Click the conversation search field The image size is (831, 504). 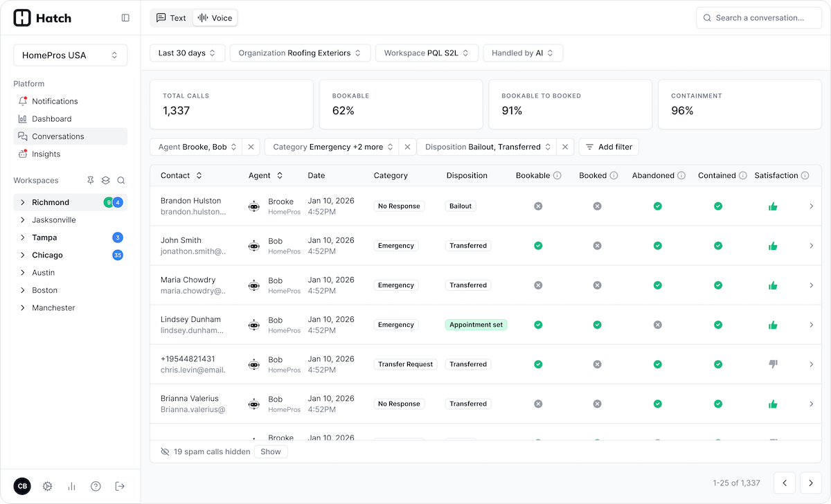(759, 17)
